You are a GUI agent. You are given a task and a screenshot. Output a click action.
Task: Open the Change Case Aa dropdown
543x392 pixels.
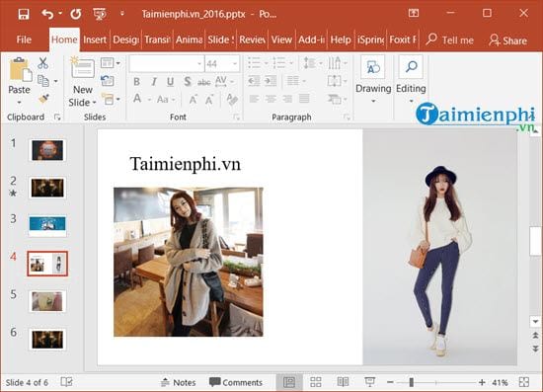coord(166,100)
